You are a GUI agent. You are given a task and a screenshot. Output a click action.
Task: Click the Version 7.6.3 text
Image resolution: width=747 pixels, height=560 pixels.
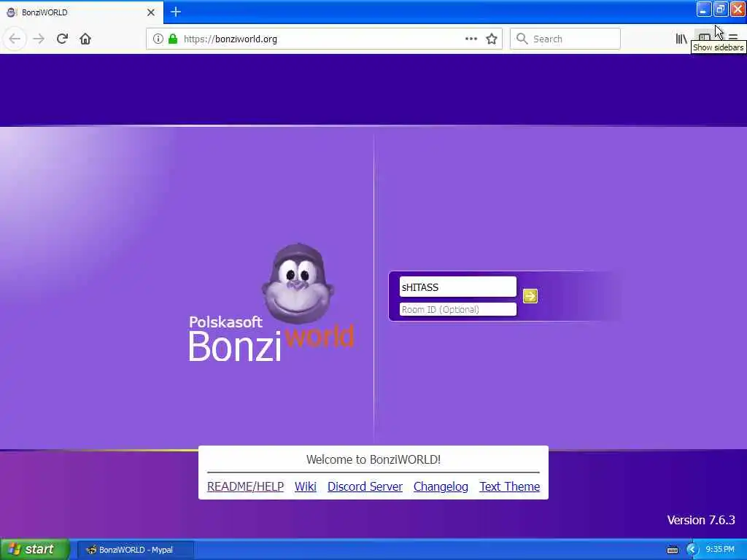(701, 520)
